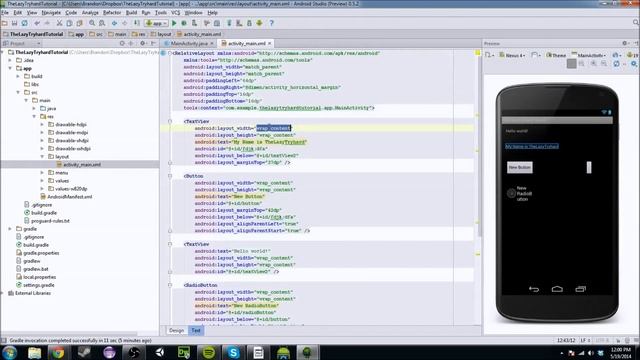
Task: Open the orientation dropdown in Preview
Action: point(536,55)
